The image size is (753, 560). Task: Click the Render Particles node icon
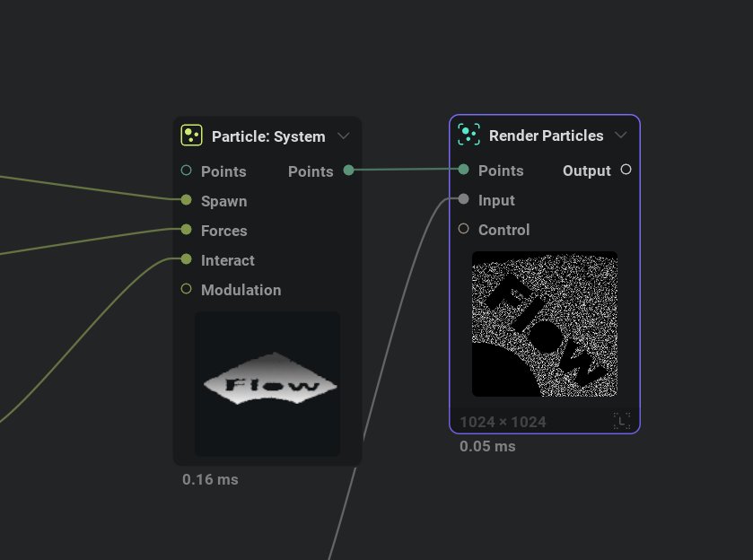pyautogui.click(x=468, y=134)
